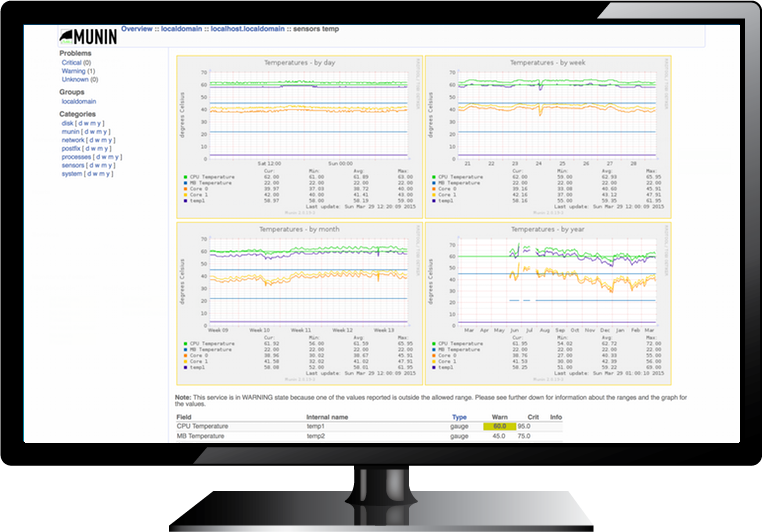Click the MB Temperature legend in by year graph
The image size is (762, 532).
459,349
